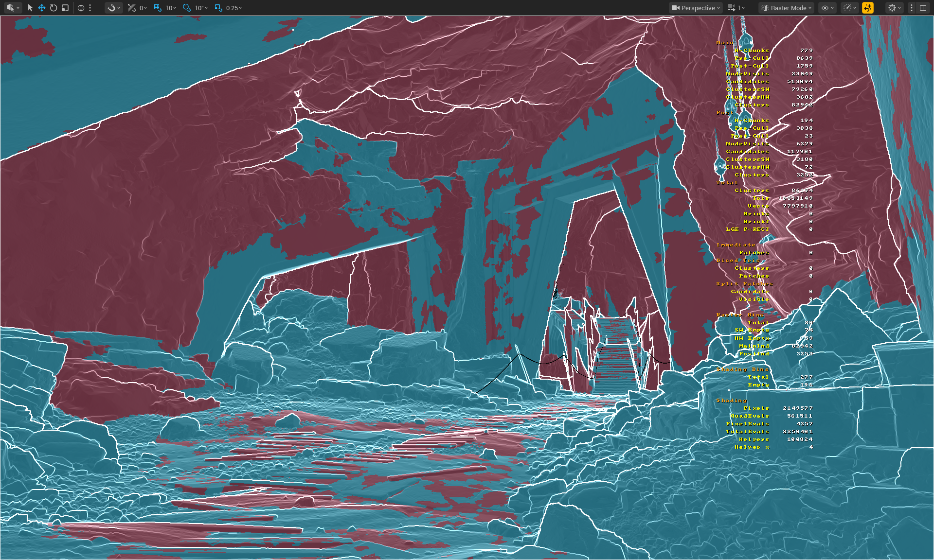Viewport: 934px width, 560px height.
Task: Select the arrow Select mode tool
Action: 30,8
